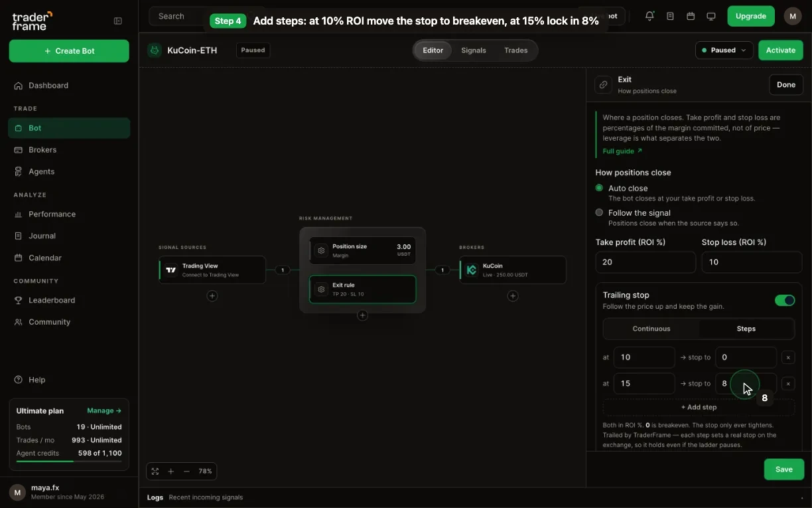812x508 pixels.
Task: Switch to the Trades tab
Action: [x=516, y=50]
